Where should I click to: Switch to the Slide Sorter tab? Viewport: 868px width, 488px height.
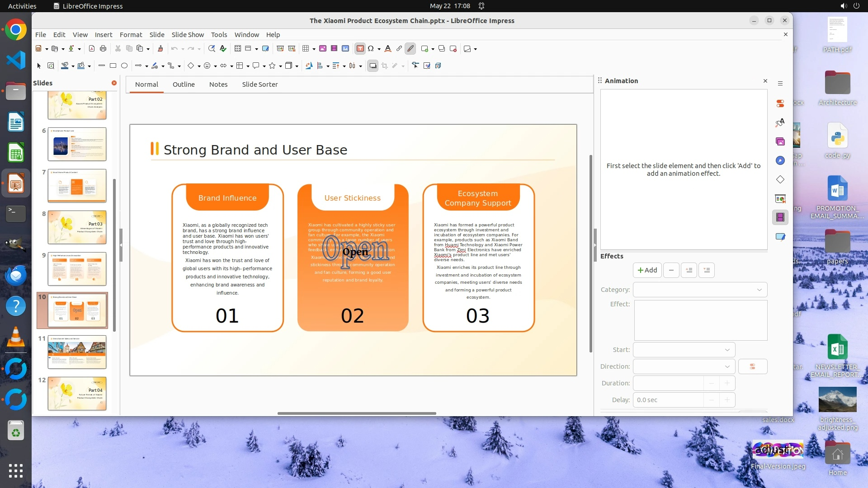pyautogui.click(x=259, y=84)
